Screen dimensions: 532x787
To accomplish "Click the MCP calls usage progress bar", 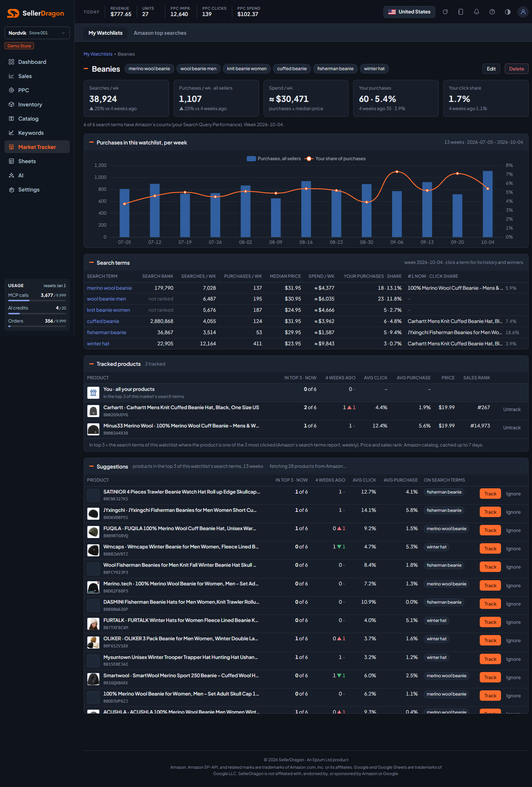I will (37, 301).
